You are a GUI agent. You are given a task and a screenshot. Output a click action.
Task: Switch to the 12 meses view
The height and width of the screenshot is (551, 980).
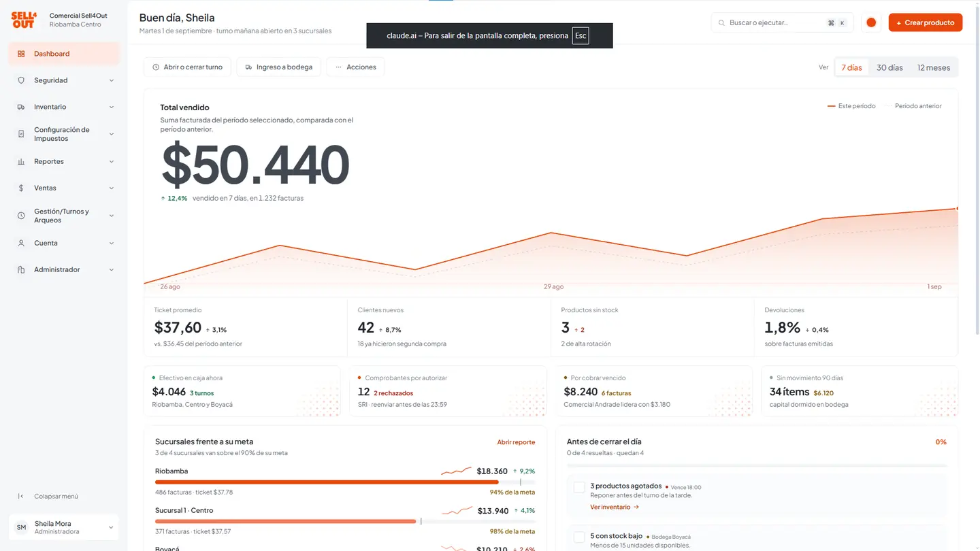[x=933, y=67]
